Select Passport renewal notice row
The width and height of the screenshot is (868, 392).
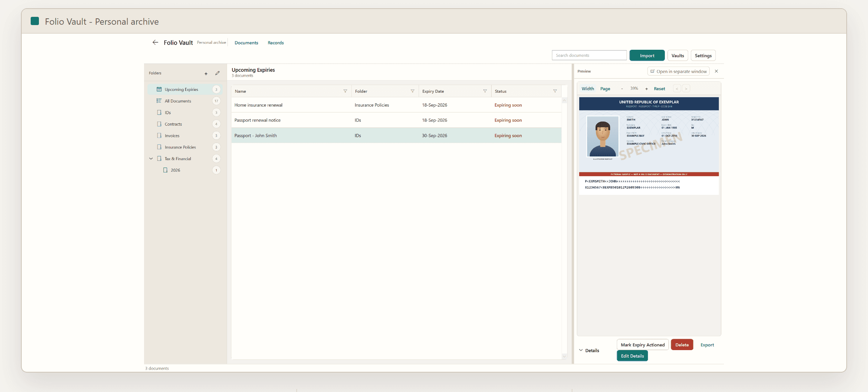396,120
